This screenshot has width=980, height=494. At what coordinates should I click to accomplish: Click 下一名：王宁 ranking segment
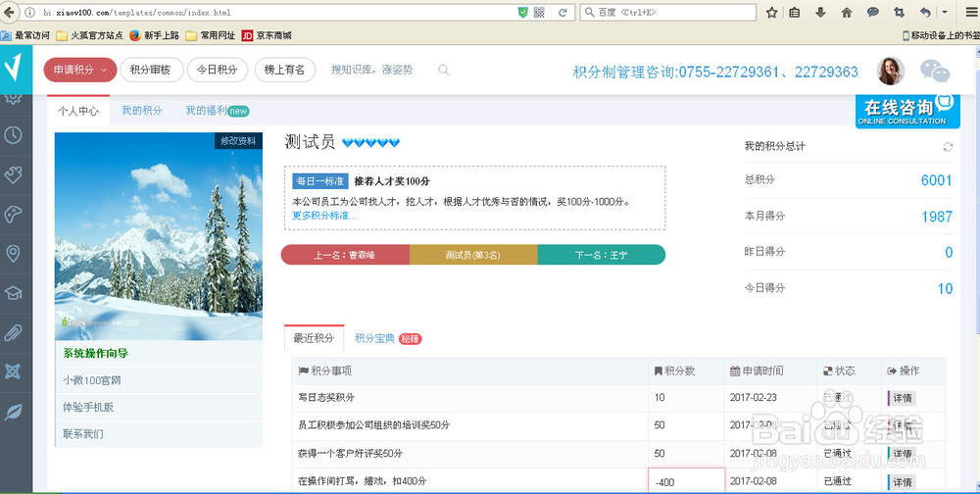(x=602, y=255)
